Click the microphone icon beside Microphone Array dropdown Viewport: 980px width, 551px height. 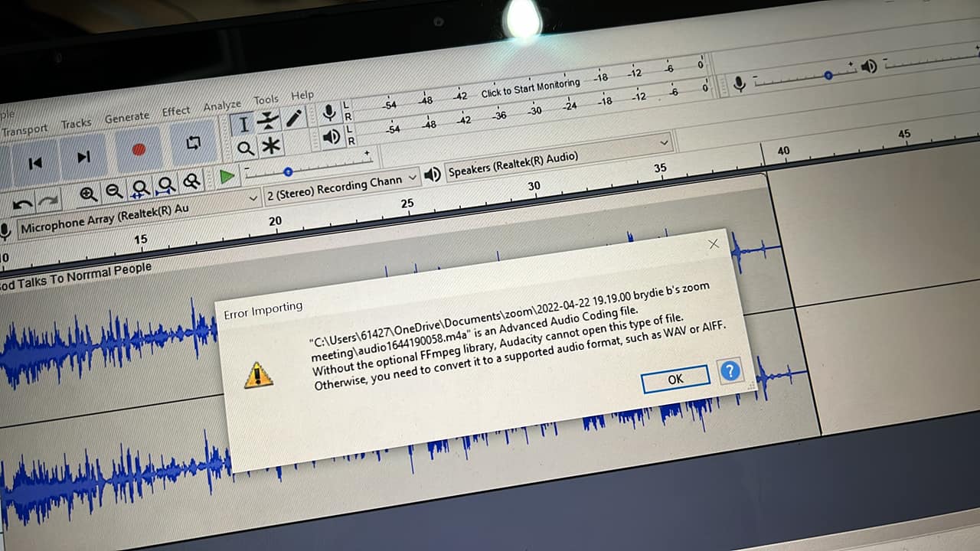[x=6, y=230]
